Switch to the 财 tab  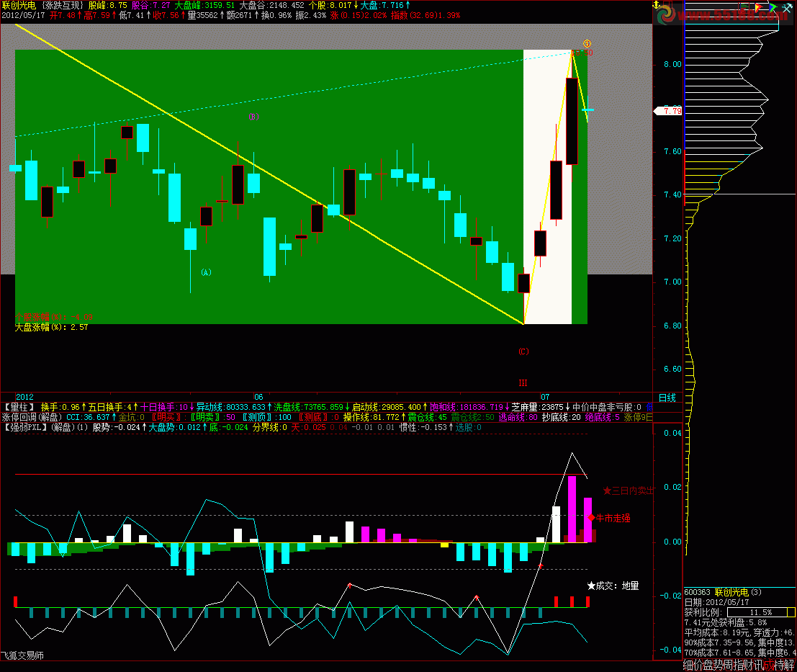pos(749,665)
